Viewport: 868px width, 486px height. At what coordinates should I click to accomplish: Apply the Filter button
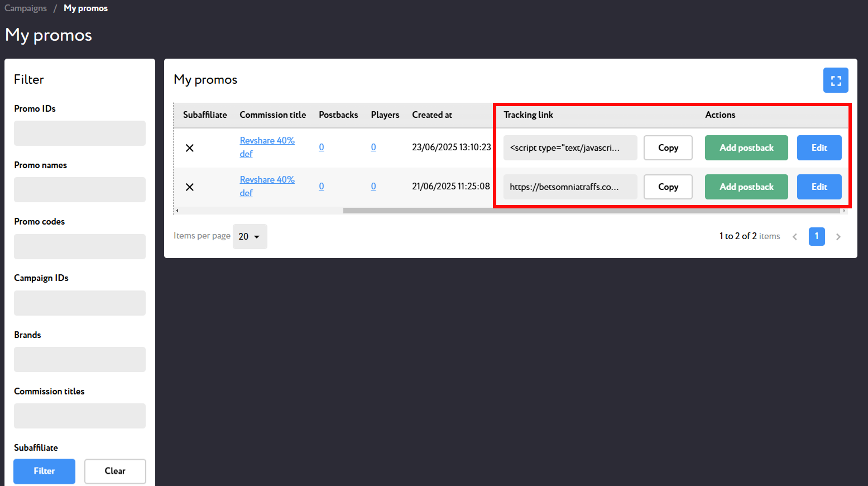(x=44, y=471)
